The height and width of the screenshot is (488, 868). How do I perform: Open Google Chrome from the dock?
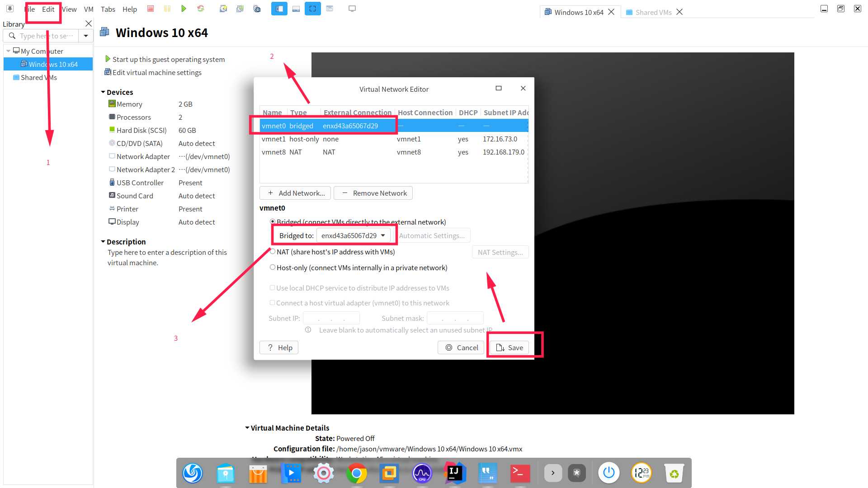(357, 473)
